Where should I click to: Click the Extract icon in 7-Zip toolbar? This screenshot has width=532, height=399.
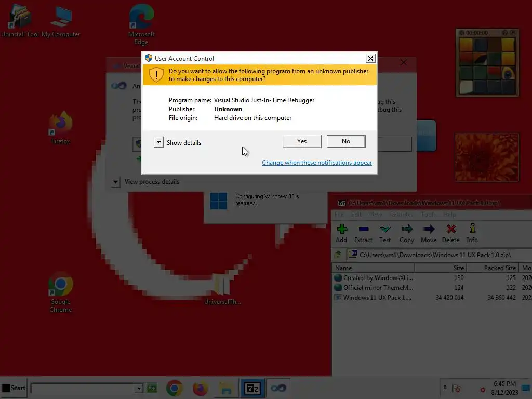(363, 233)
